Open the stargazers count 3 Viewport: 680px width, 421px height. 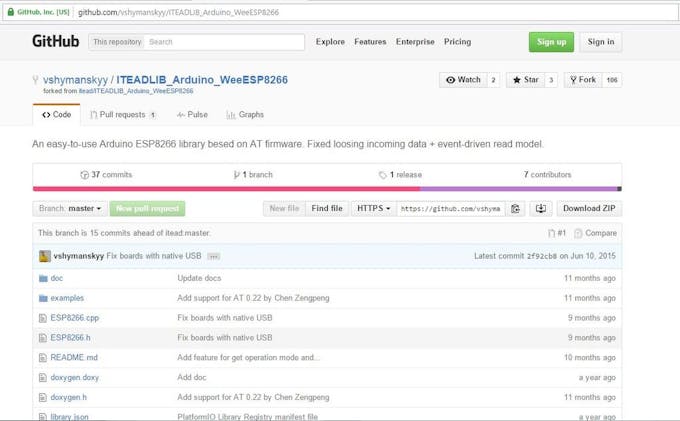(x=551, y=80)
